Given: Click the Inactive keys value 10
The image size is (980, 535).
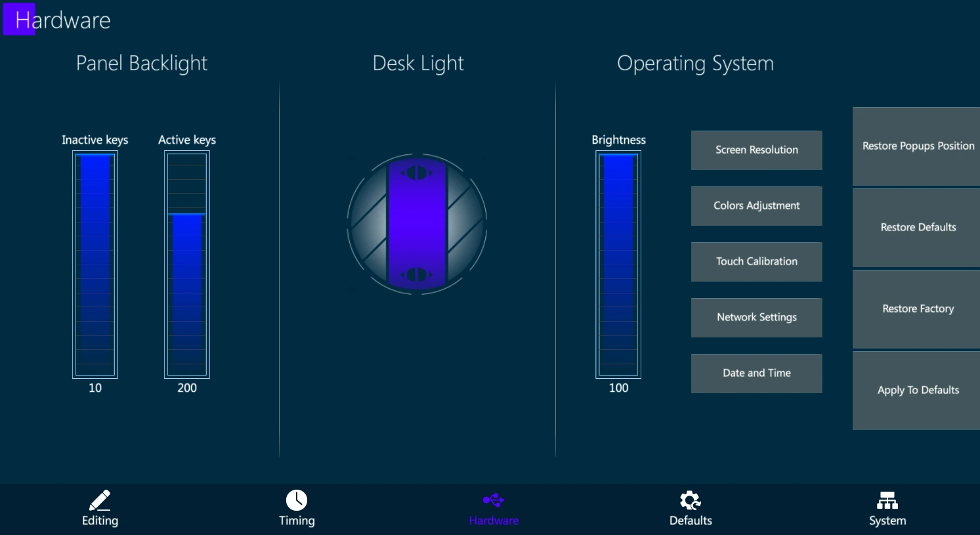Looking at the screenshot, I should point(95,388).
